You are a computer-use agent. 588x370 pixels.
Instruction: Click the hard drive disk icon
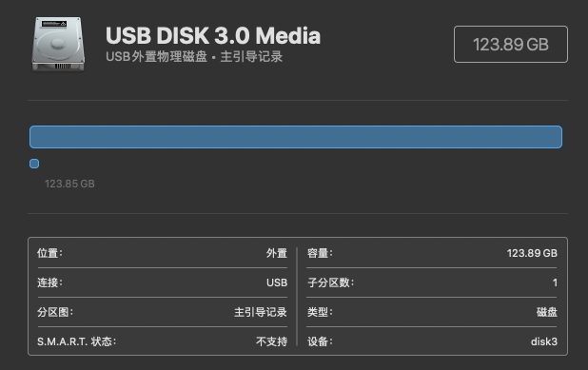coord(58,45)
